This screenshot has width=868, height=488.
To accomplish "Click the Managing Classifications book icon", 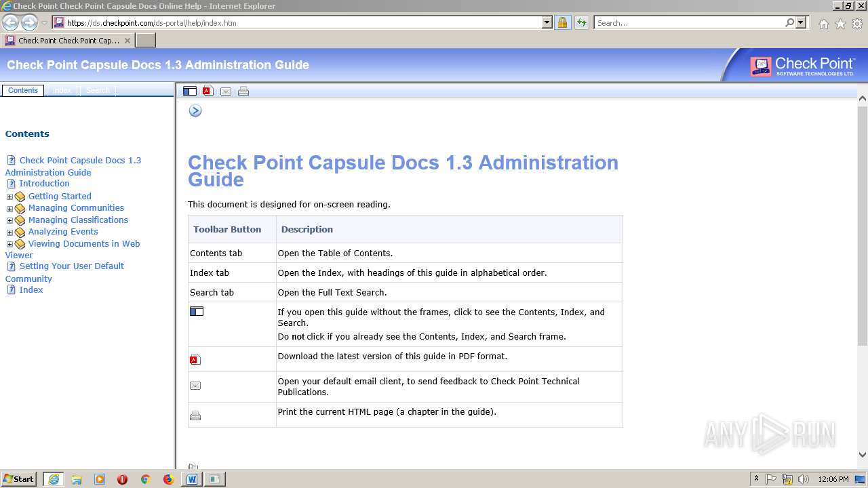I will (x=20, y=220).
